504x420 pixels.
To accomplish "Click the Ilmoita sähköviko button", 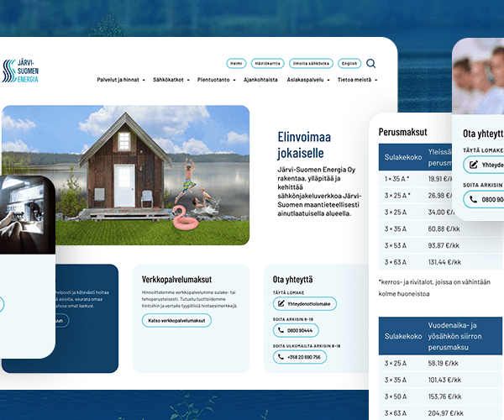I will point(311,64).
